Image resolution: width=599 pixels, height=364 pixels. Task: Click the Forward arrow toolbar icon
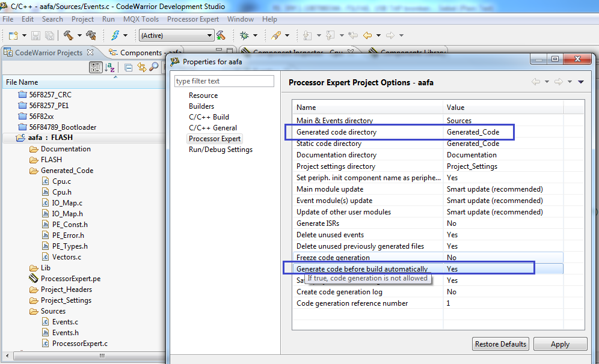390,35
